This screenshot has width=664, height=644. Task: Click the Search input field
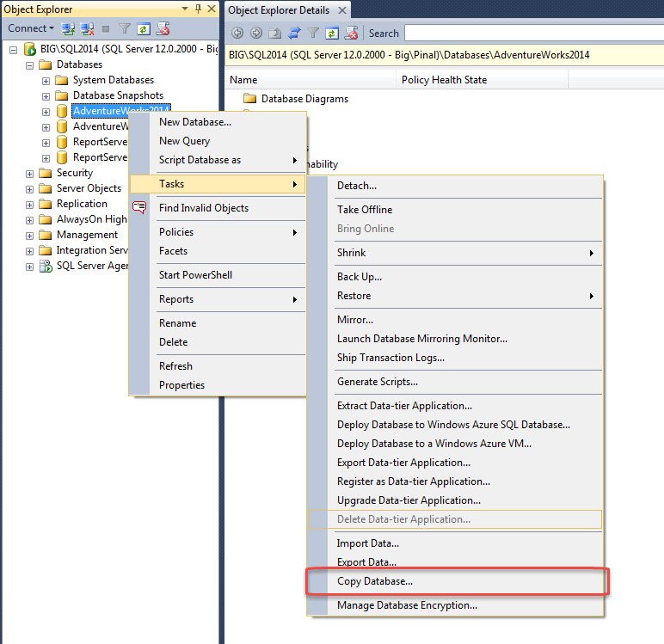(x=533, y=33)
